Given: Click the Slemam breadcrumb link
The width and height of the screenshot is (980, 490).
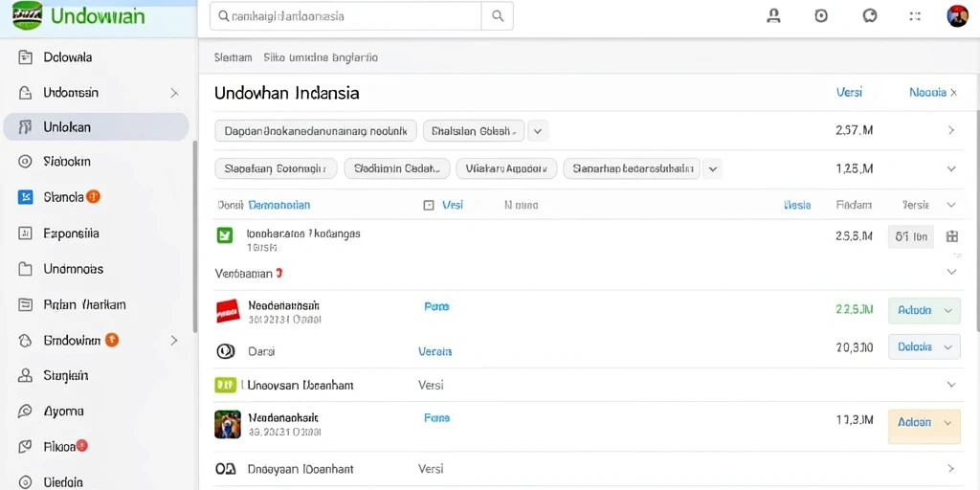Looking at the screenshot, I should tap(234, 57).
